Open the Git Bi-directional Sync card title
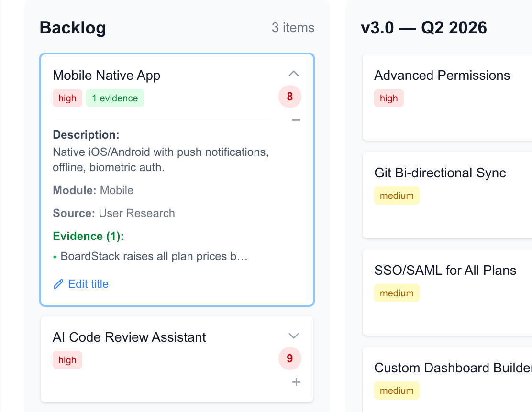 click(440, 173)
